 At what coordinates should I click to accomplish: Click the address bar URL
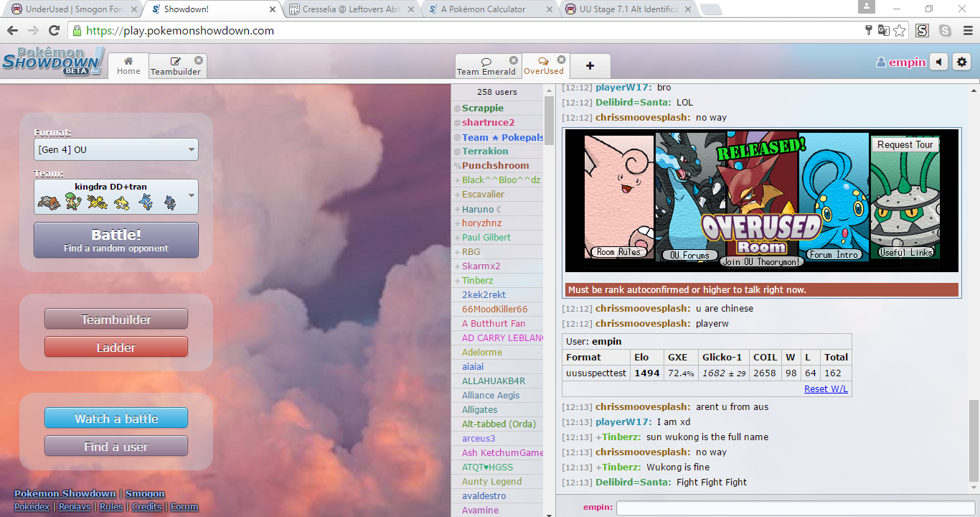180,31
